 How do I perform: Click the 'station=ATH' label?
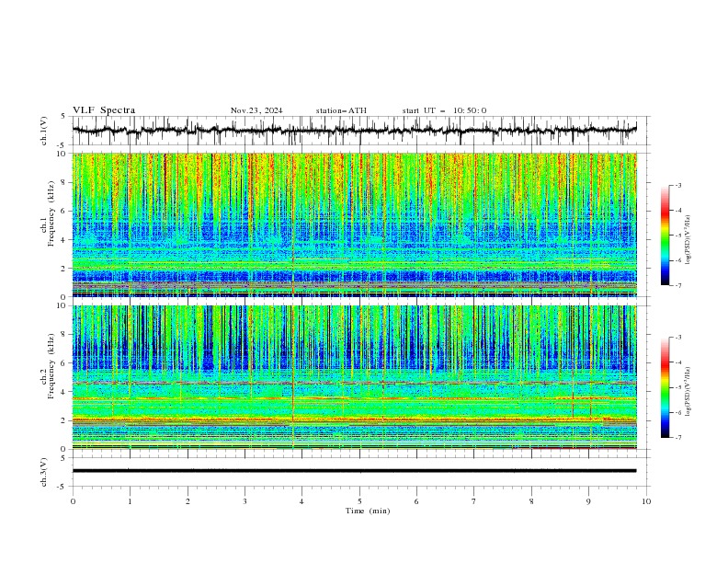341,110
